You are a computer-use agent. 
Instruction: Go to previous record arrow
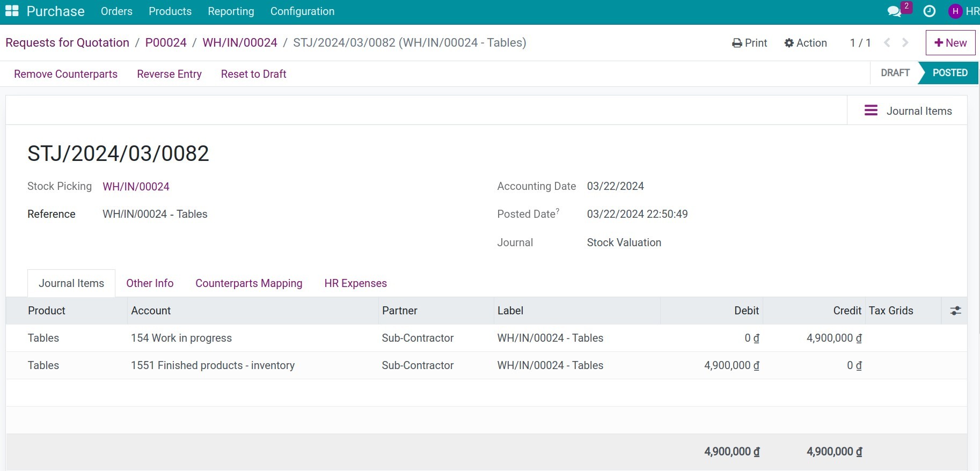pos(887,43)
